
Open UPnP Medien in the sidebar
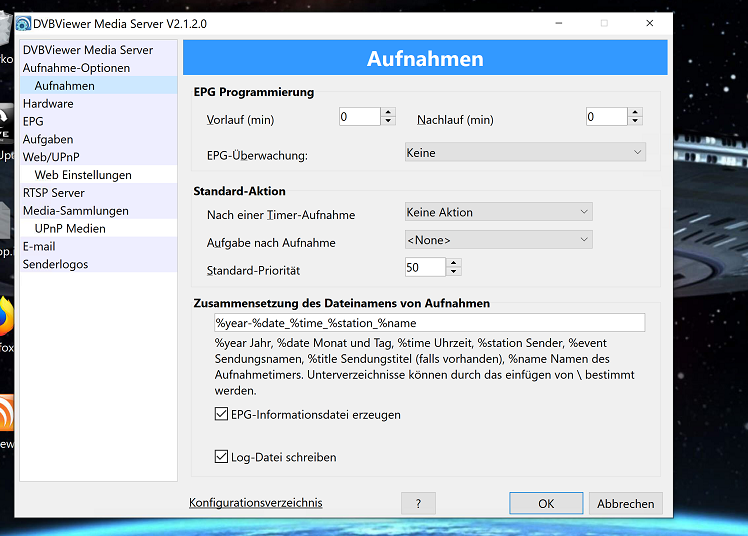coord(98,228)
